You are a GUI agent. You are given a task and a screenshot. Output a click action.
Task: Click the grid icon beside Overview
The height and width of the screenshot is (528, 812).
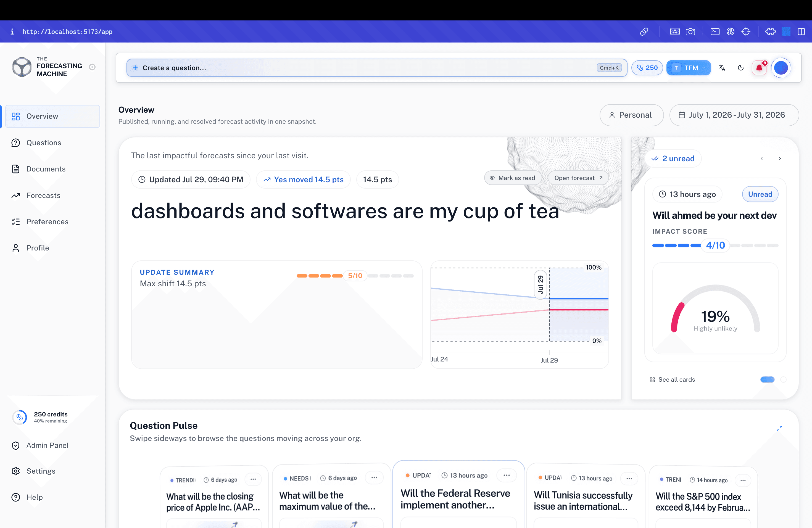pyautogui.click(x=16, y=116)
